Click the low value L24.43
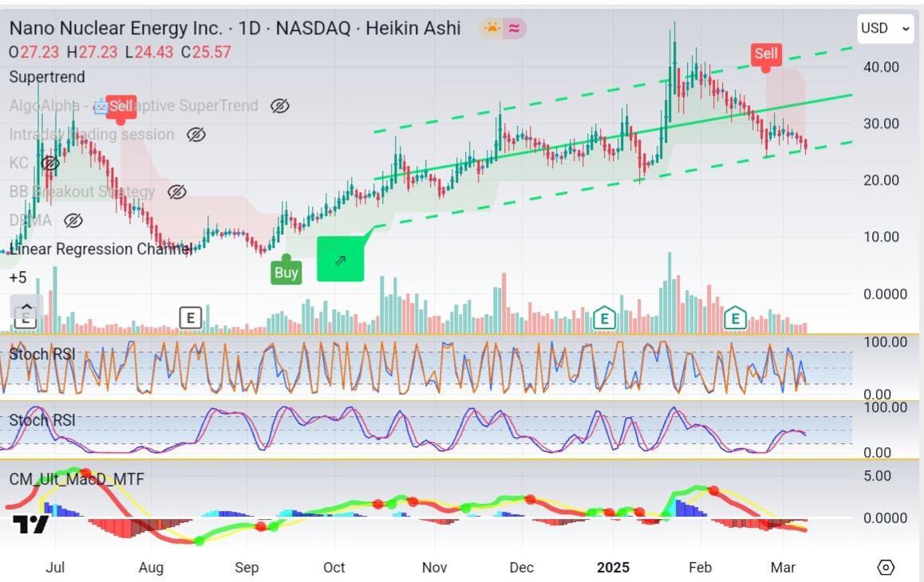924x582 pixels. click(149, 53)
